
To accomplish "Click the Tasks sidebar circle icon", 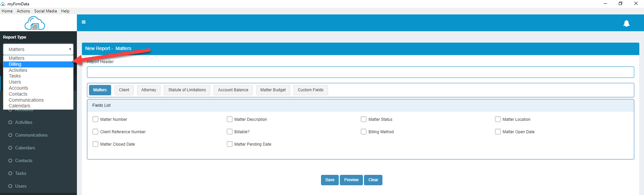I will coord(10,174).
